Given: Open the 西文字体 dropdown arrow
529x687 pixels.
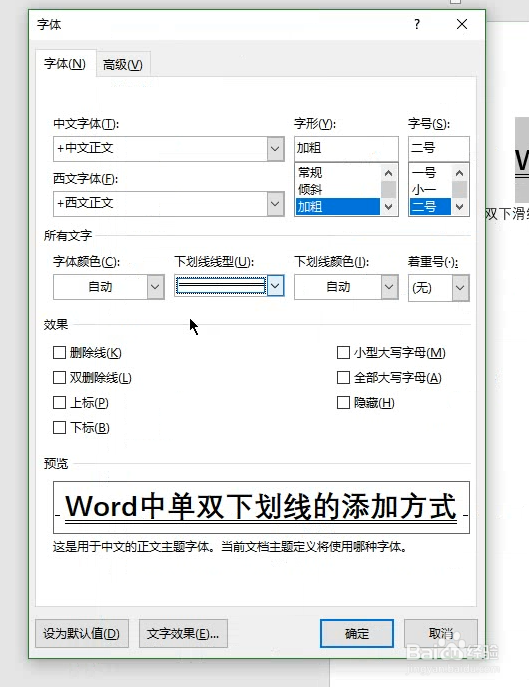Looking at the screenshot, I should coord(275,203).
